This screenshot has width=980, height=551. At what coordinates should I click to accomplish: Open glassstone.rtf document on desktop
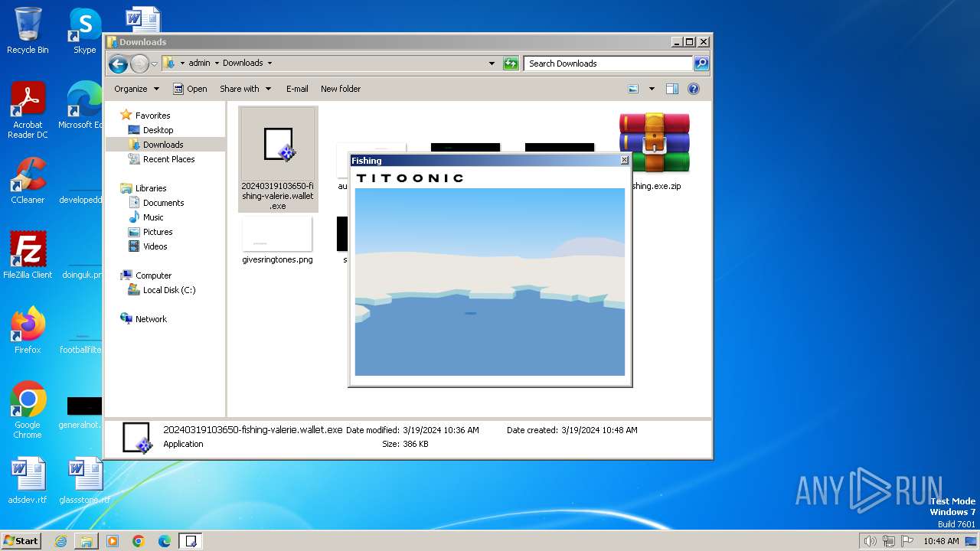[84, 481]
